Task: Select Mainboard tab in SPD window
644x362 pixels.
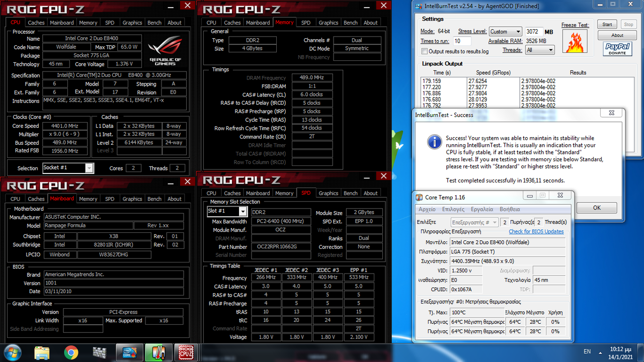Action: point(258,193)
